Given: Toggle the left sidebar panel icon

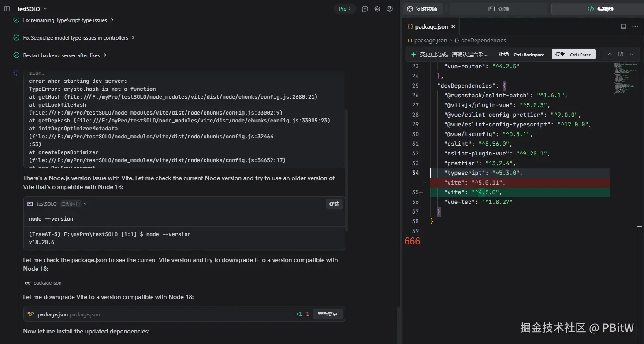Looking at the screenshot, I should (7, 9).
